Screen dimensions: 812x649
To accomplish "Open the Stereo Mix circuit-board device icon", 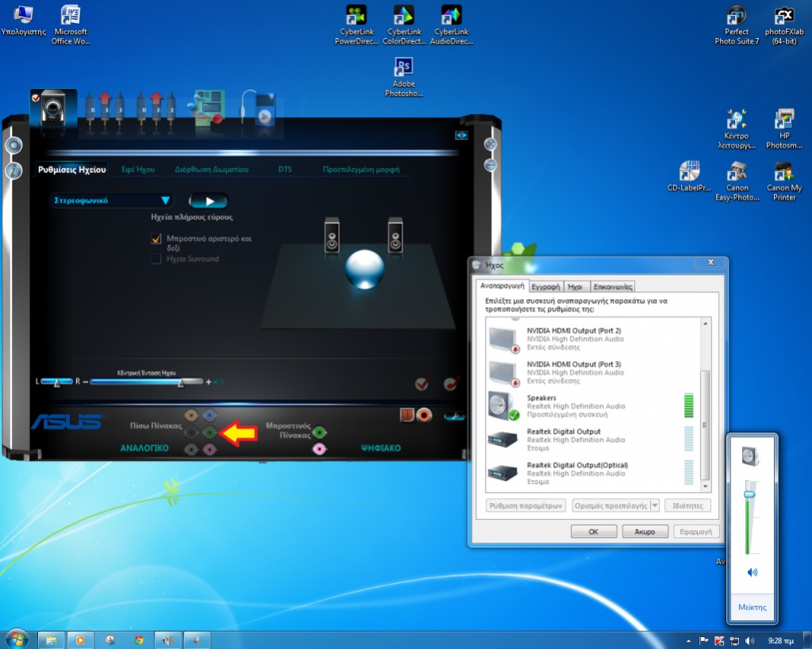I will [210, 108].
